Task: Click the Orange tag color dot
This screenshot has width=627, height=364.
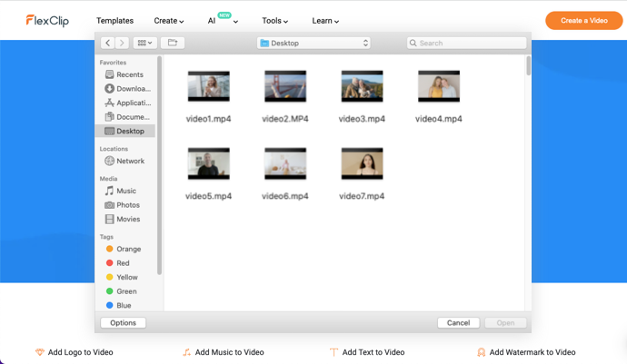Action: [x=109, y=249]
